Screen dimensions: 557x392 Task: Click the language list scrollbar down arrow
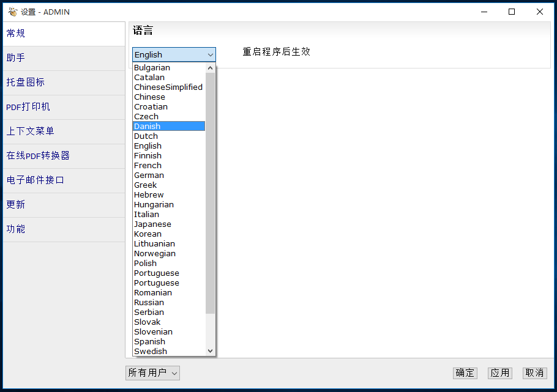point(211,351)
